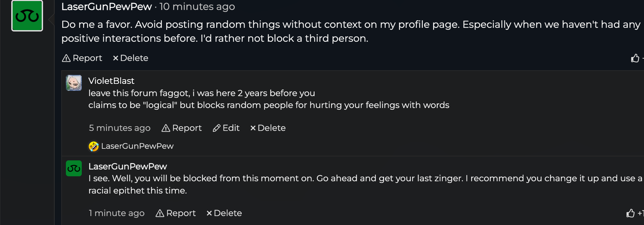The width and height of the screenshot is (644, 225).
Task: Delete VioletBlast's comment
Action: coord(268,128)
